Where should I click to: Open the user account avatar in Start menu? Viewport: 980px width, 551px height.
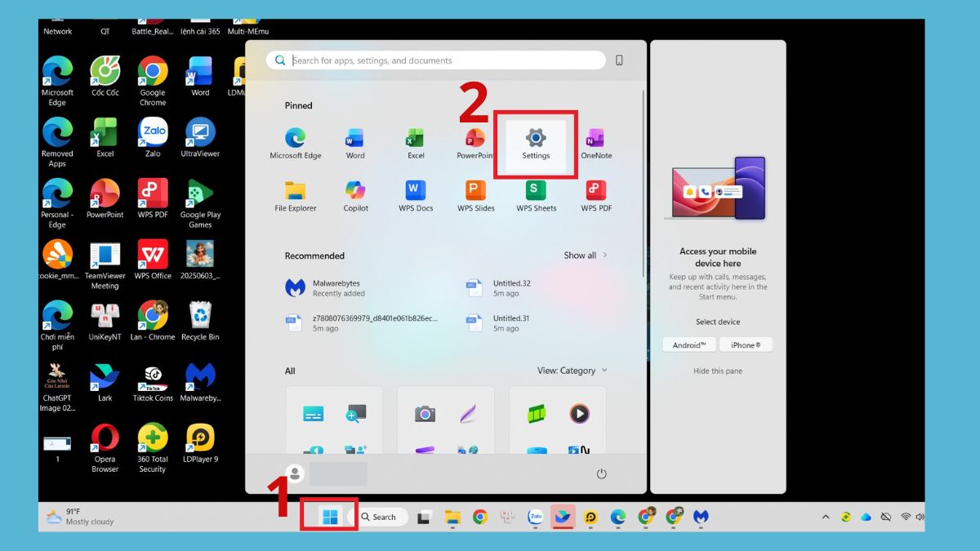[295, 473]
